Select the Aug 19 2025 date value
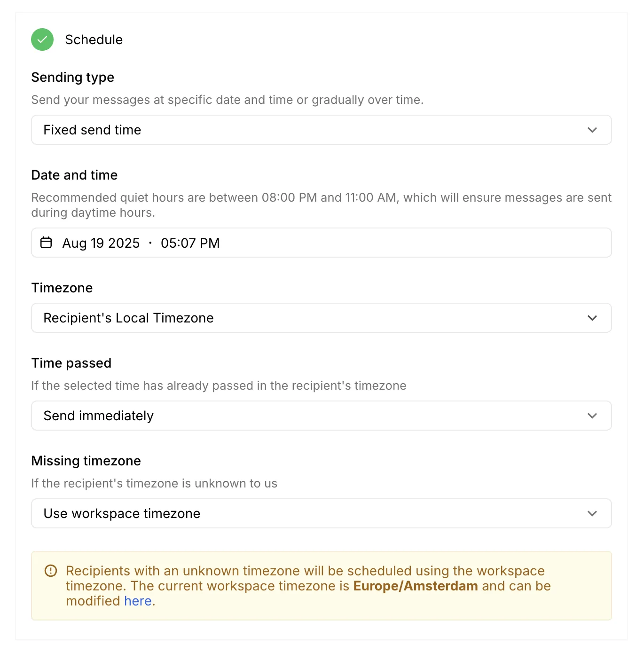The width and height of the screenshot is (644, 660). click(x=101, y=243)
